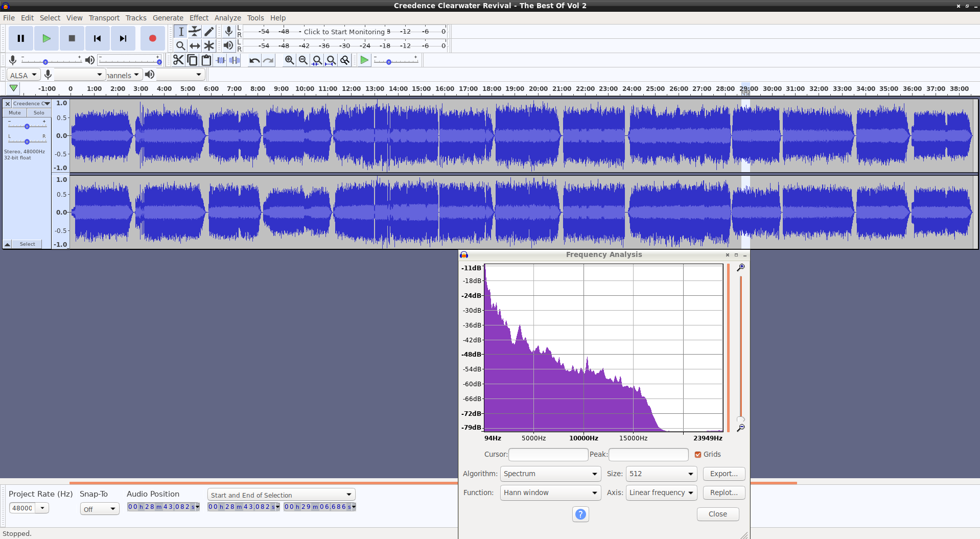Open the playback device dropdown
The height and width of the screenshot is (539, 980).
point(180,75)
